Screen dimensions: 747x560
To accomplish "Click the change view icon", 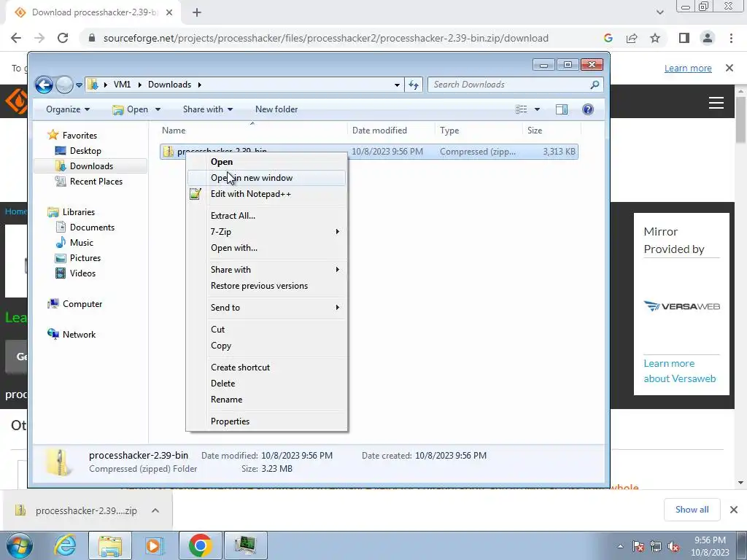I will coord(521,109).
